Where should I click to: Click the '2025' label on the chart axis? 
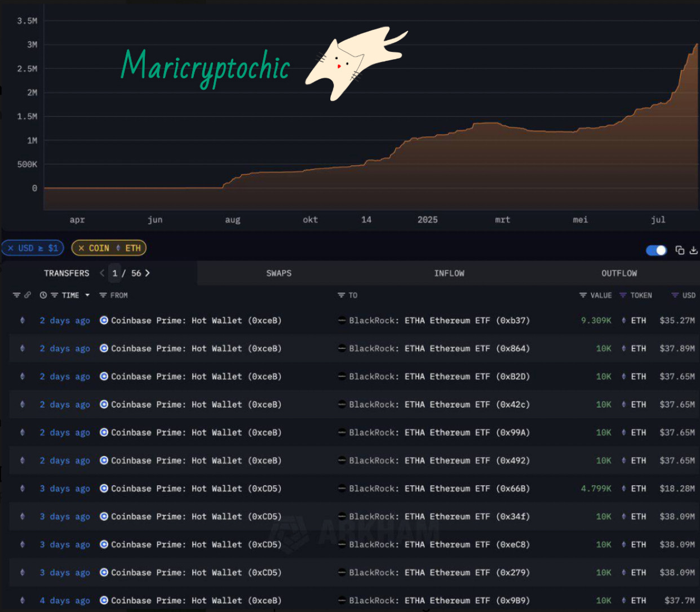(428, 220)
